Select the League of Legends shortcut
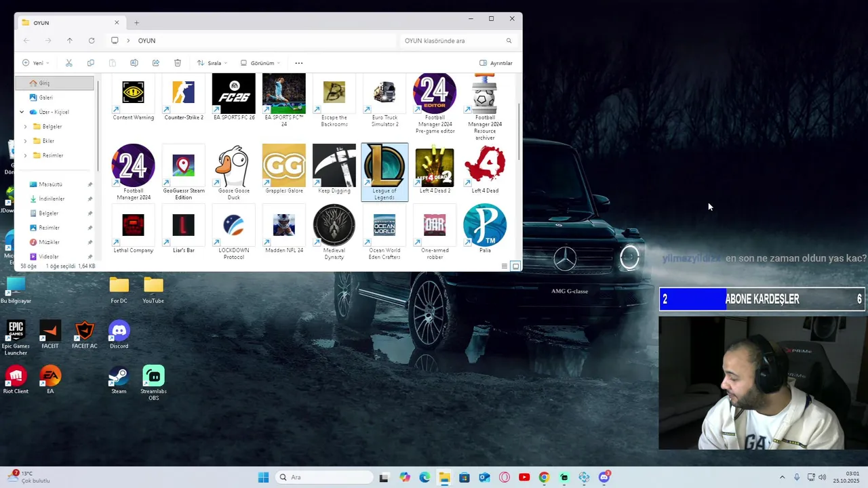Screen dimensions: 868x488 pyautogui.click(x=384, y=172)
